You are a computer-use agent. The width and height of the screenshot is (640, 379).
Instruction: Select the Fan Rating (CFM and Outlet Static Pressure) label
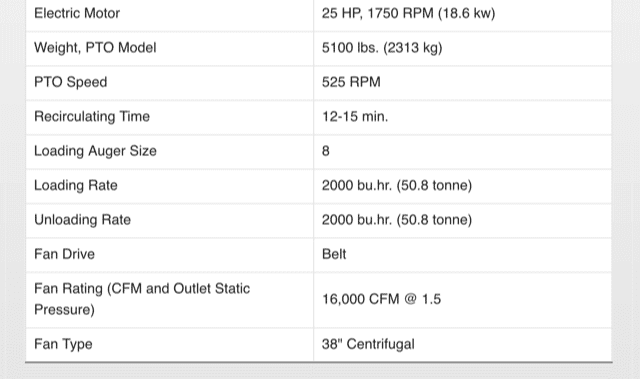tap(142, 299)
